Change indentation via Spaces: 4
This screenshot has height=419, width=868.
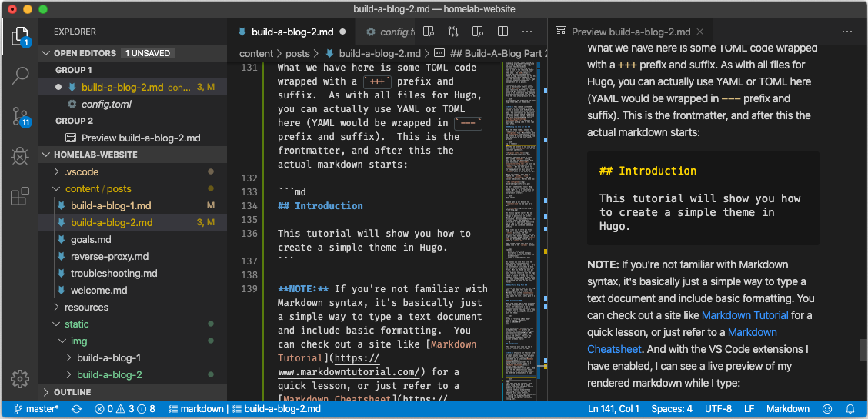[672, 409]
